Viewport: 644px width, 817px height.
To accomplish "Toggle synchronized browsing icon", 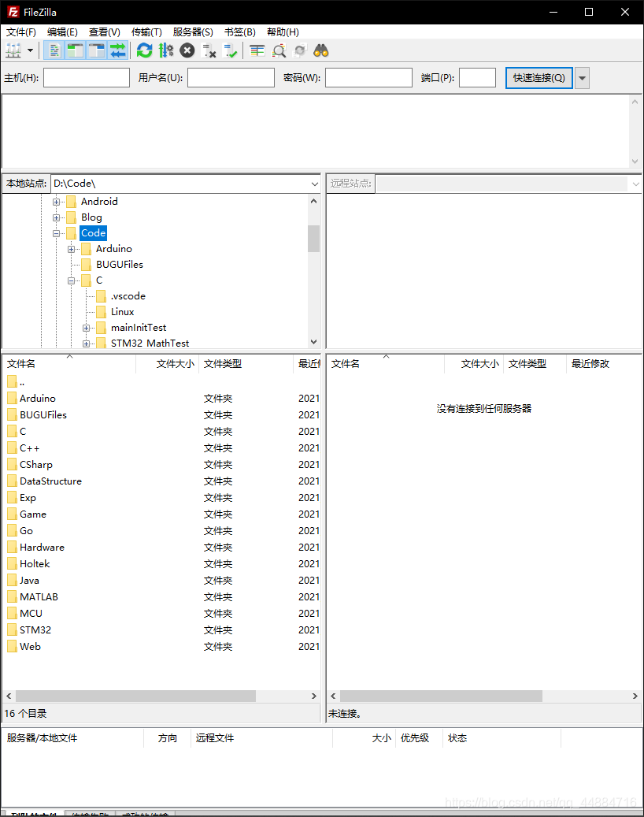I will tap(300, 50).
